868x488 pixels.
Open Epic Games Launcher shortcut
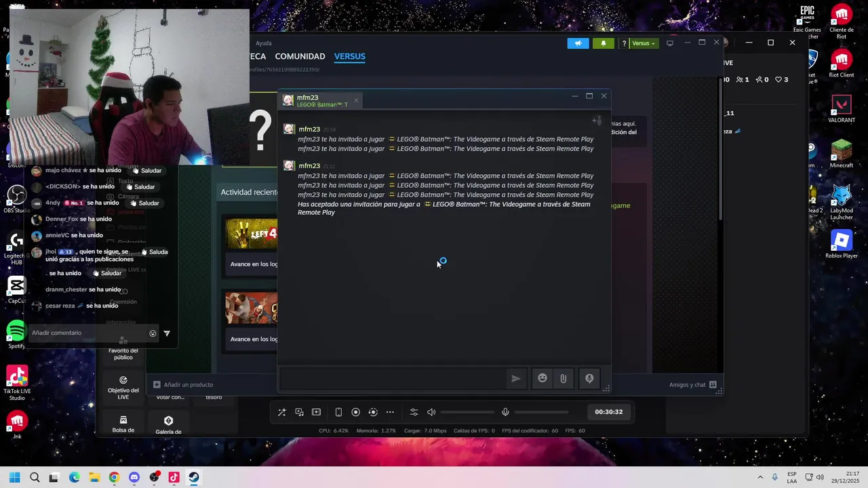pyautogui.click(x=807, y=22)
